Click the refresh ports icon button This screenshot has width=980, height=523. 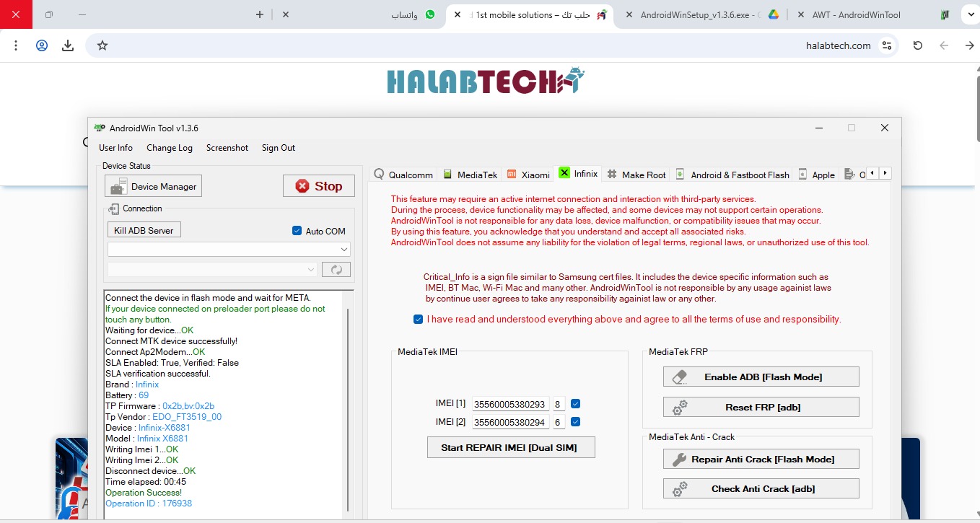point(336,270)
